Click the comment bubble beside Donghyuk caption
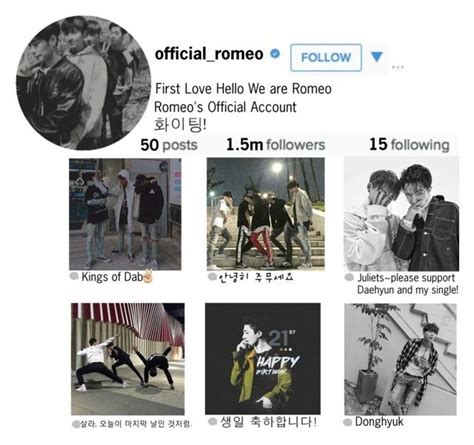This screenshot has height=445, width=474. [x=347, y=422]
